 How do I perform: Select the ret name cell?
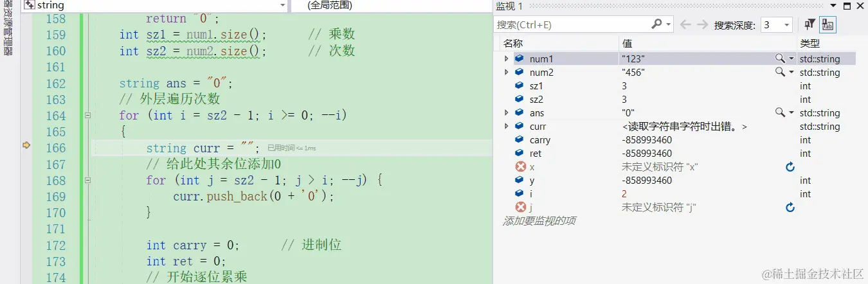coord(536,153)
